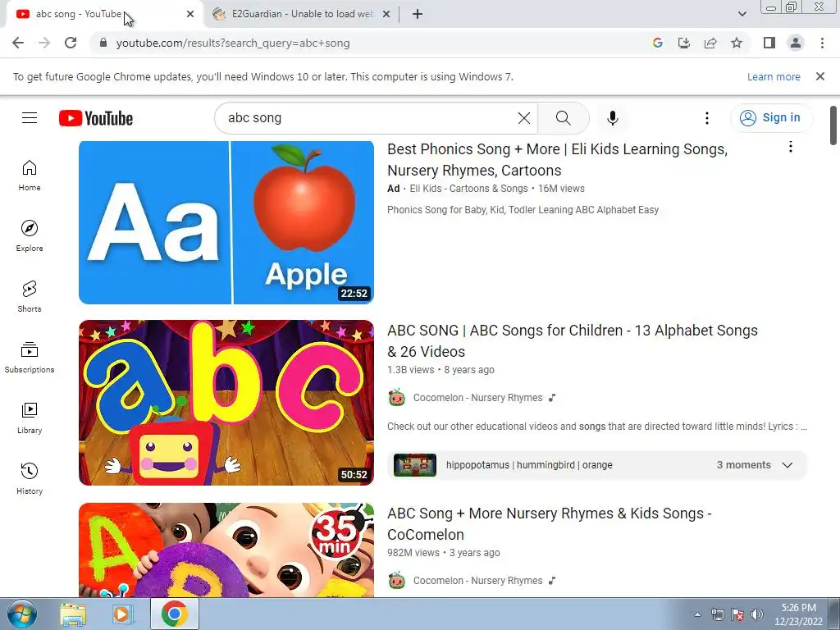840x630 pixels.
Task: Click the Sign in button
Action: tap(771, 118)
